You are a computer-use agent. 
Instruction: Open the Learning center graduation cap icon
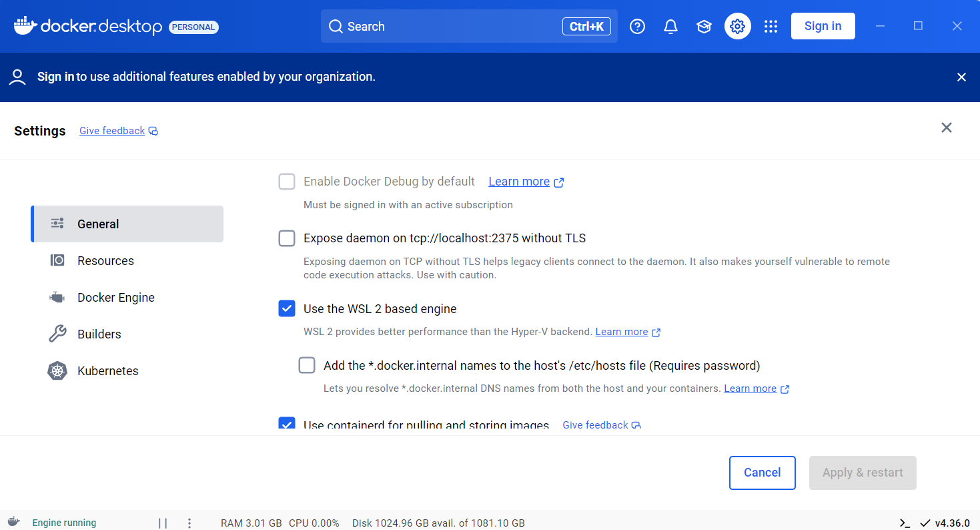[x=704, y=27]
